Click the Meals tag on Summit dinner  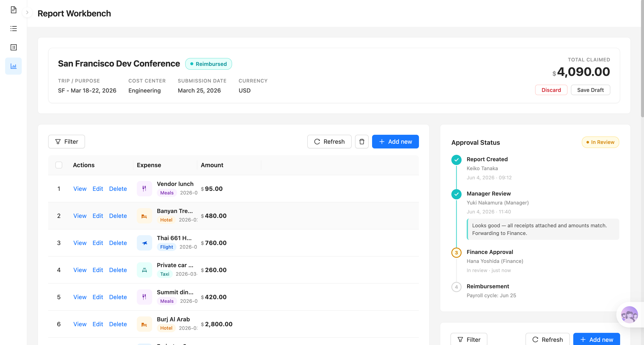click(167, 301)
